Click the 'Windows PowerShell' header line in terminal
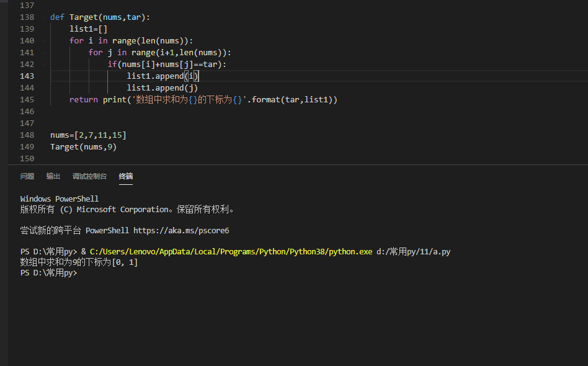 click(x=60, y=199)
